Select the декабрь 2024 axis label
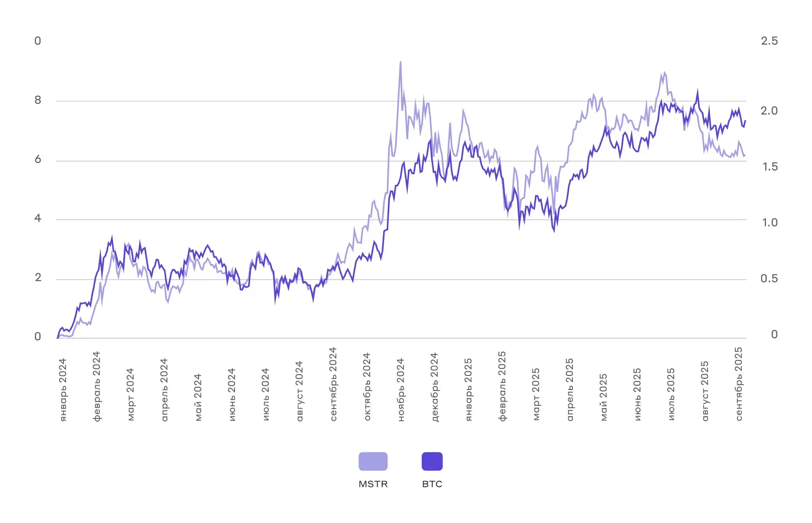The width and height of the screenshot is (812, 523). point(434,387)
